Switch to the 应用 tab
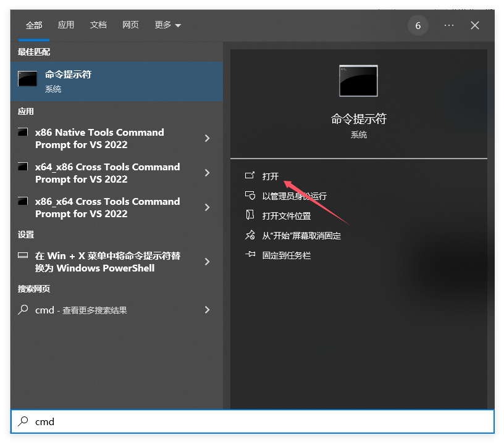 coord(66,25)
